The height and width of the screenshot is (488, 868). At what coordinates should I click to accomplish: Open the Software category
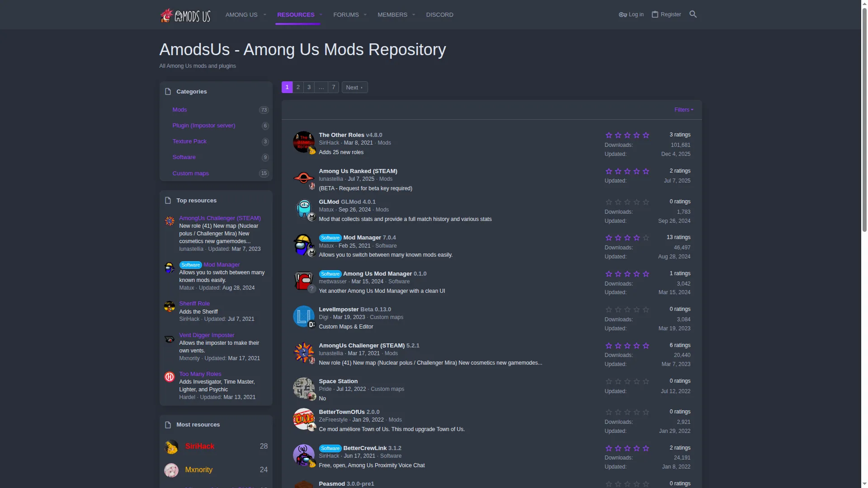point(184,157)
